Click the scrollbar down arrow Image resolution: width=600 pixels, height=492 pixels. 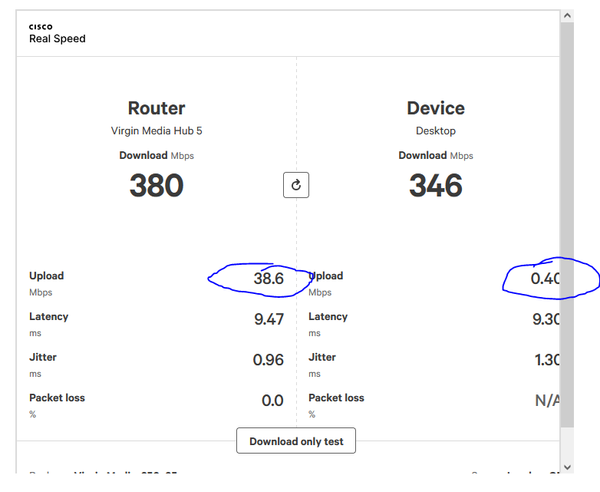[x=567, y=466]
